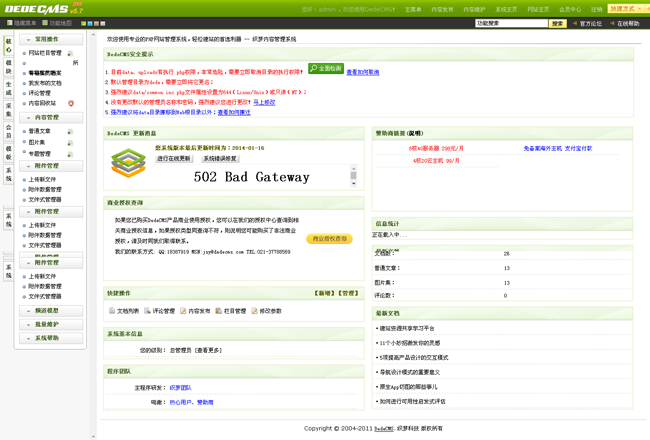Open the 快捷方式 dropdown in header
650x440 pixels.
[x=628, y=9]
